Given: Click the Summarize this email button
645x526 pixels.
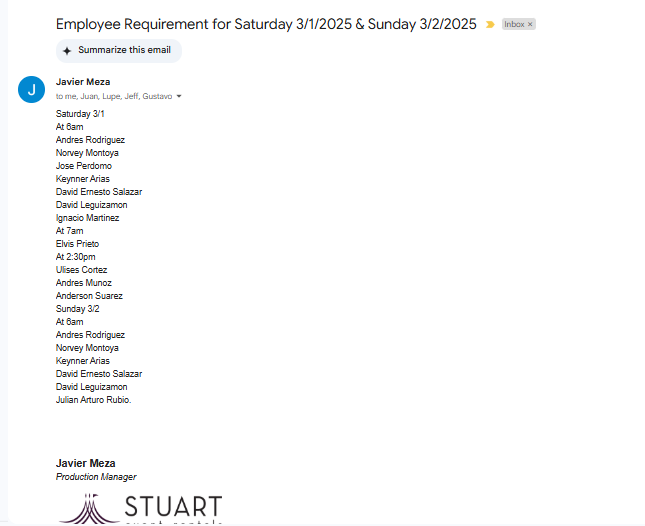Looking at the screenshot, I should click(x=119, y=50).
